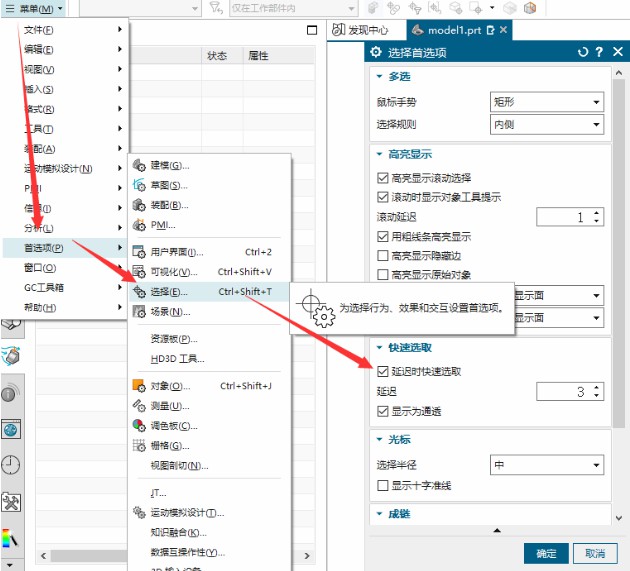The height and width of the screenshot is (571, 630).
Task: Uncheck 延迟时快速选取 checkbox
Action: (x=383, y=371)
